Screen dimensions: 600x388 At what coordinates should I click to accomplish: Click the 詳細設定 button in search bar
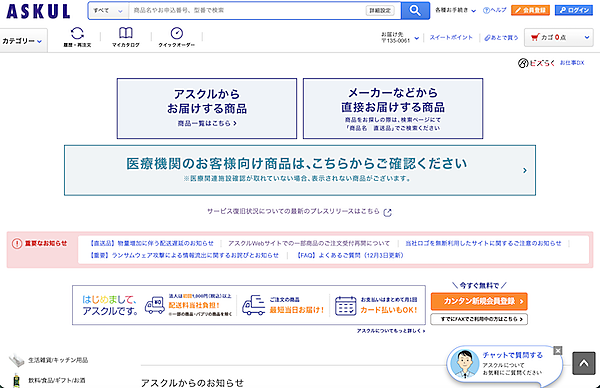(x=380, y=11)
